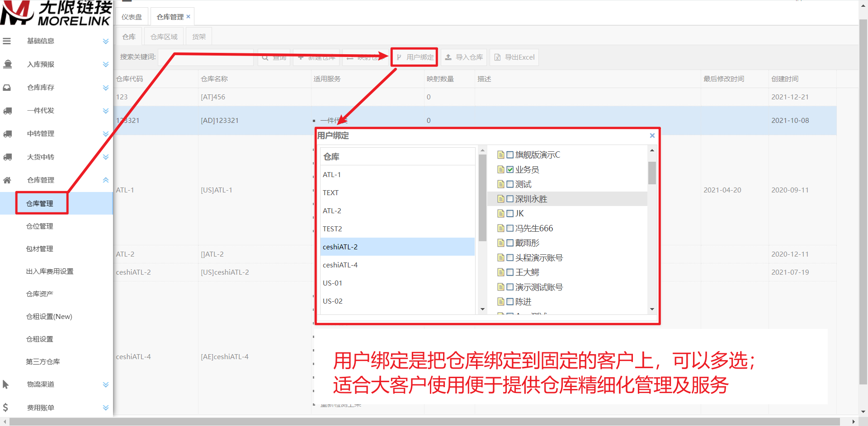
Task: Open 第三方仓库 in the sidebar
Action: point(43,362)
